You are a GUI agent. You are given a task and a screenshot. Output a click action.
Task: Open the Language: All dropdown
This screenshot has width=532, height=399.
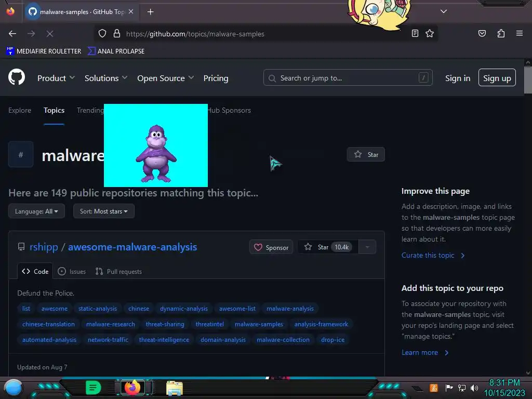point(36,211)
